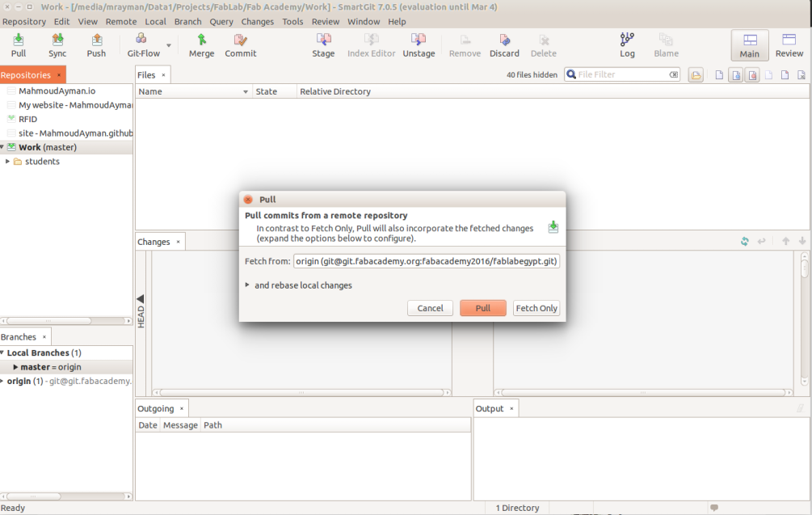Image resolution: width=812 pixels, height=515 pixels.
Task: Click the refresh icon in Changes panel
Action: pyautogui.click(x=745, y=242)
